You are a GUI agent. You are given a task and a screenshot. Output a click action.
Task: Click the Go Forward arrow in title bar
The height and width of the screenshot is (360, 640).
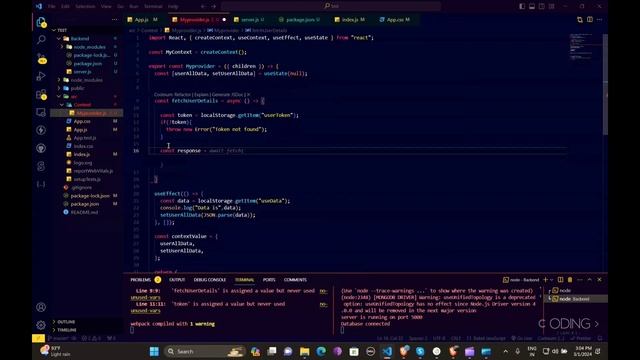(213, 6)
